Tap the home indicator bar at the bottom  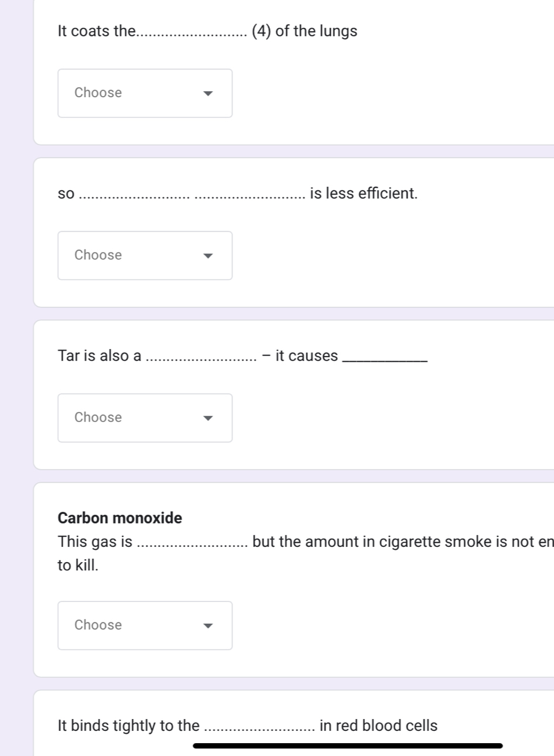click(x=347, y=745)
